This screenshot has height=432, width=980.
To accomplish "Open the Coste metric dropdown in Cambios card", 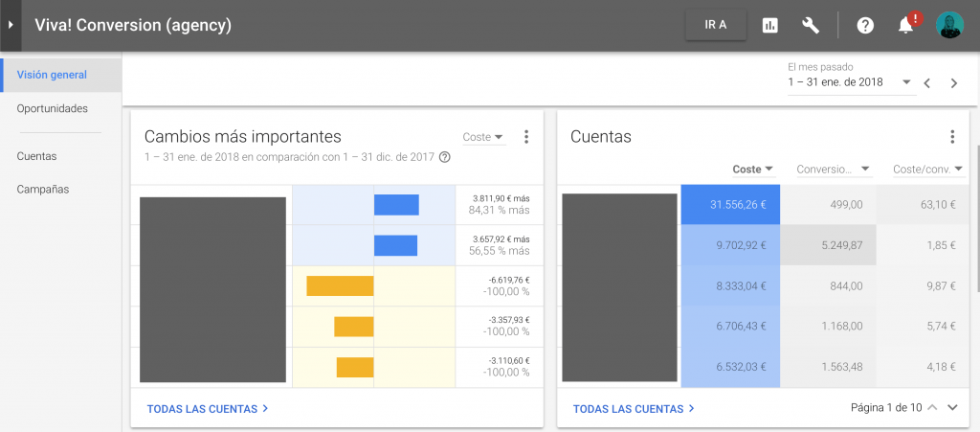I will (x=483, y=137).
